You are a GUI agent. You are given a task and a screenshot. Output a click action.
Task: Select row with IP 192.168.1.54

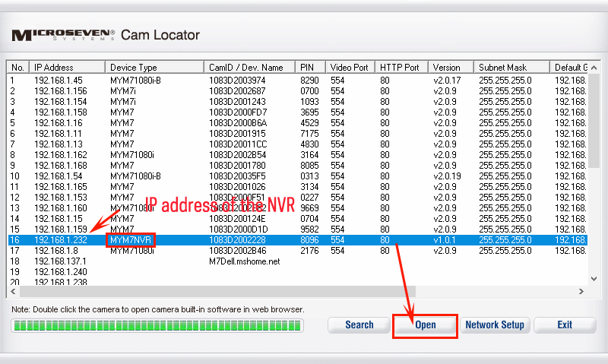[x=297, y=176]
